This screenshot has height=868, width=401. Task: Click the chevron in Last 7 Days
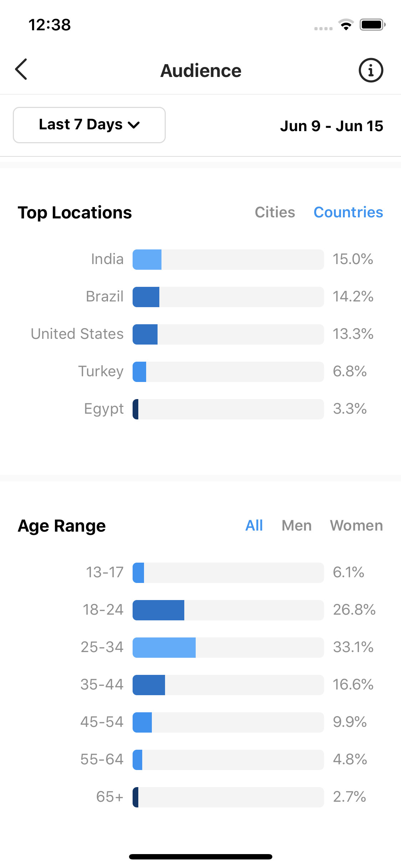134,125
